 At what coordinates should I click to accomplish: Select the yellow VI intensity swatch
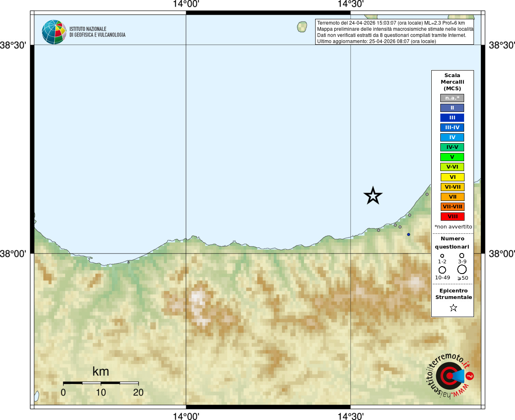(453, 177)
